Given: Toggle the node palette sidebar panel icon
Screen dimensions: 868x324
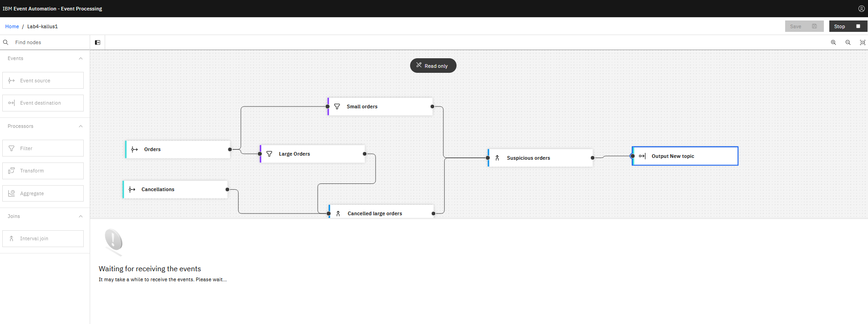Looking at the screenshot, I should click(x=97, y=42).
